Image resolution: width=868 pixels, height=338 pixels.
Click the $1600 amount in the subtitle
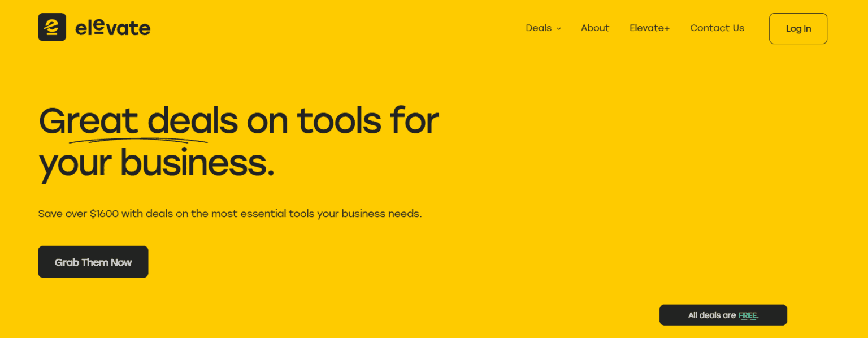coord(104,214)
